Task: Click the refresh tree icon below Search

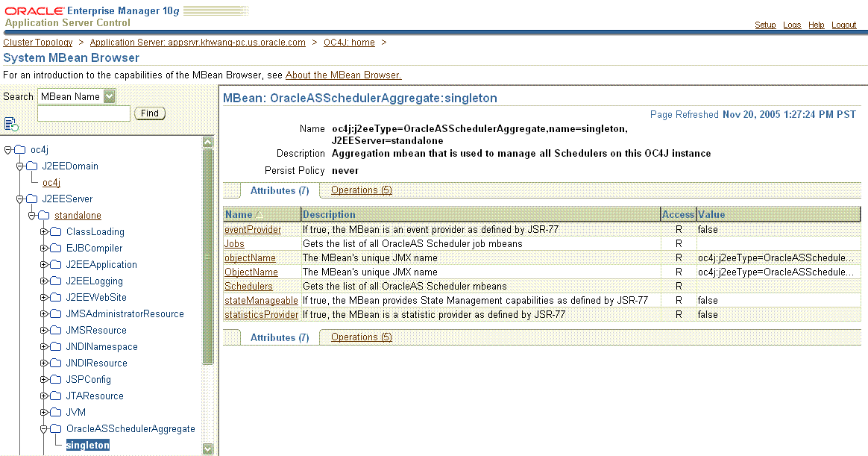Action: (x=11, y=124)
